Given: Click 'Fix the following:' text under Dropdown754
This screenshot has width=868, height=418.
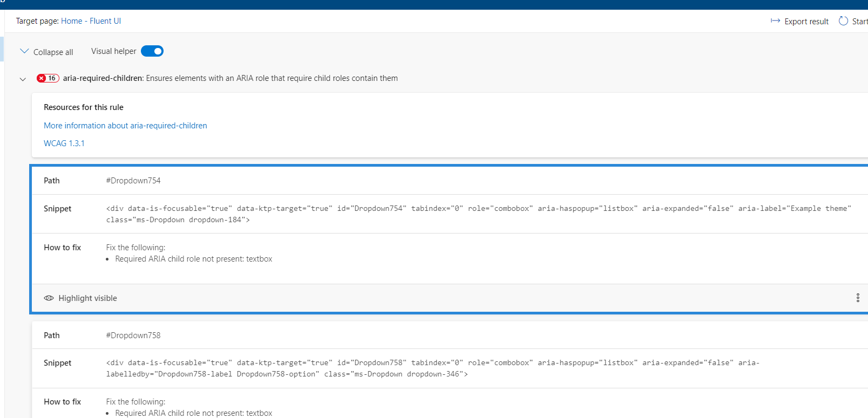Looking at the screenshot, I should [x=135, y=248].
